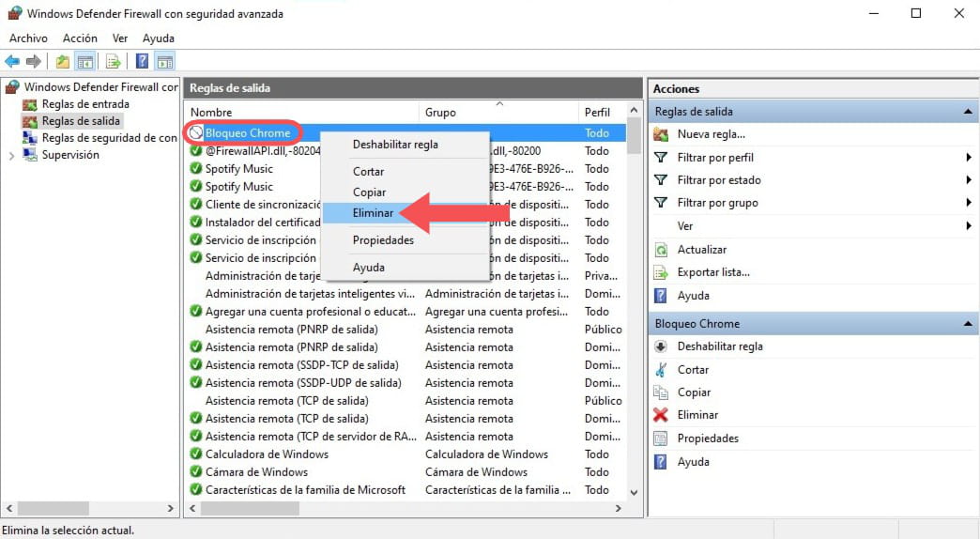Viewport: 980px width, 539px height.
Task: Choose Propiedades in the context menu
Action: [405, 240]
